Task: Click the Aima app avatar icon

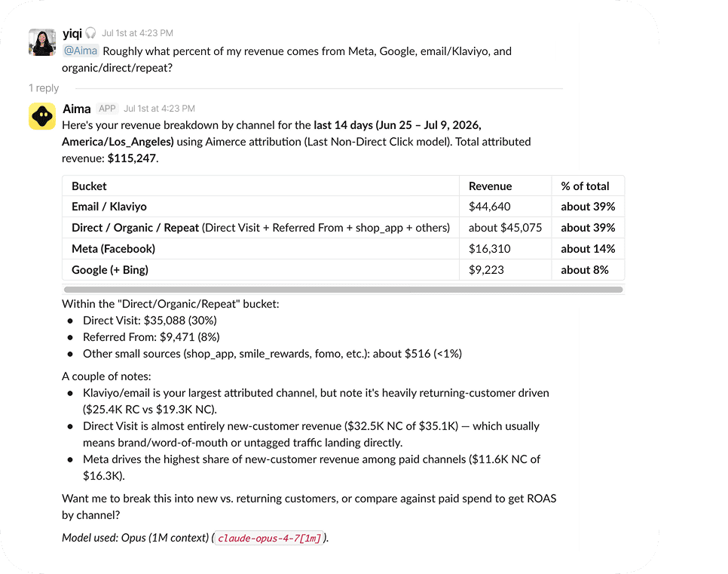Action: click(42, 116)
